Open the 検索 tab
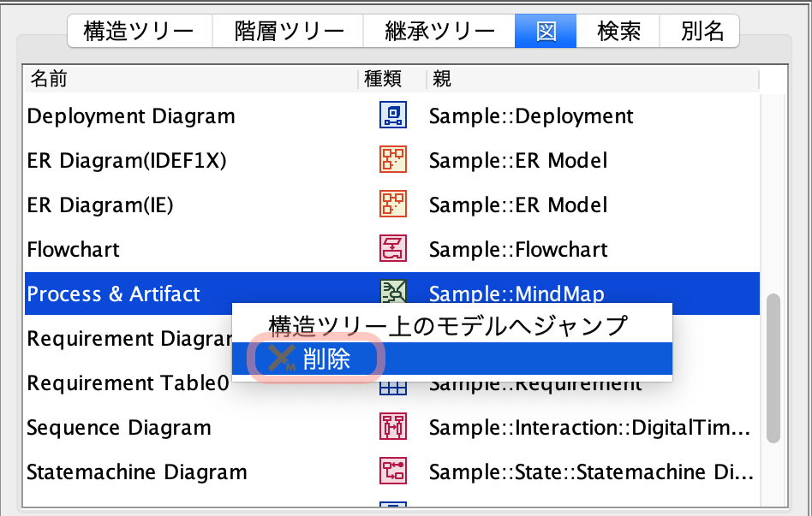Image resolution: width=812 pixels, height=516 pixels. (x=618, y=31)
